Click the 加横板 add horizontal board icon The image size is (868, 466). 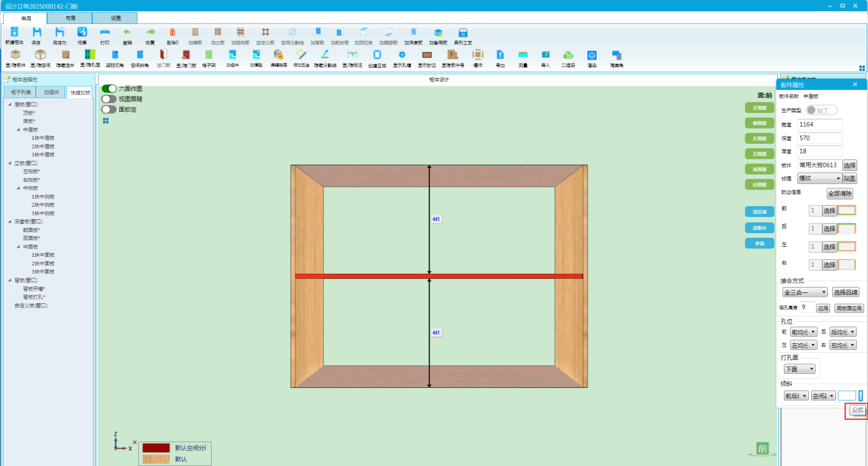click(x=195, y=33)
